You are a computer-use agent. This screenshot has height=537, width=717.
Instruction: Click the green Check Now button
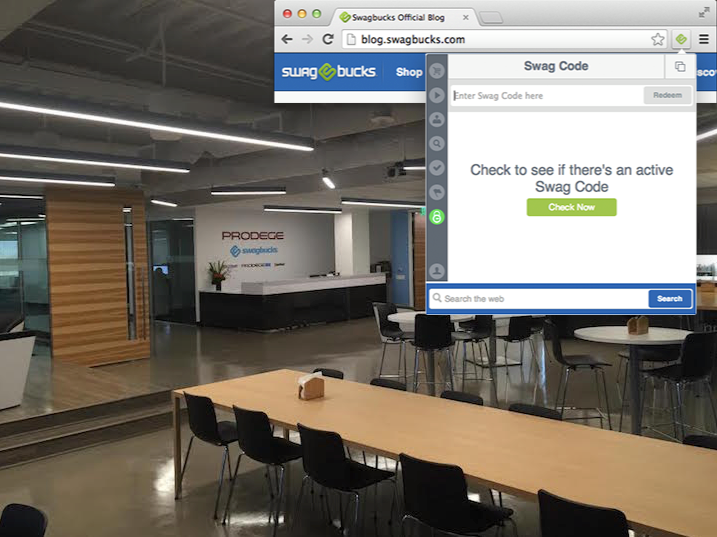tap(571, 207)
